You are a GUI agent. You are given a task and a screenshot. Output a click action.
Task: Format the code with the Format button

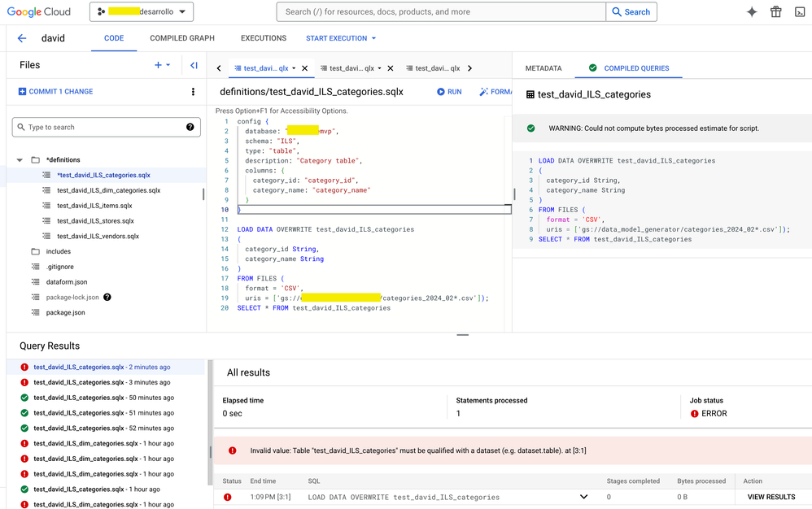pyautogui.click(x=495, y=92)
